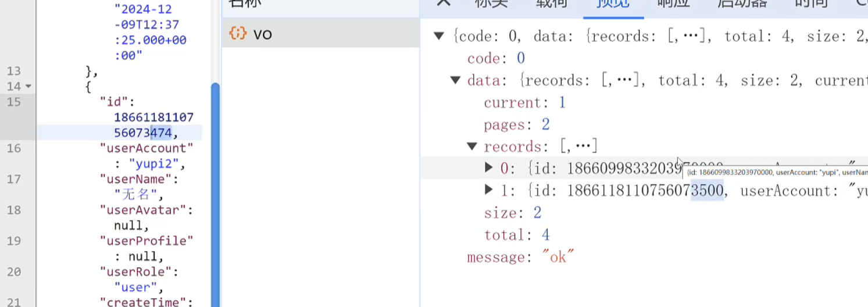Viewport: 868px width, 307px height.
Task: Select the vo network request row
Action: tap(320, 34)
